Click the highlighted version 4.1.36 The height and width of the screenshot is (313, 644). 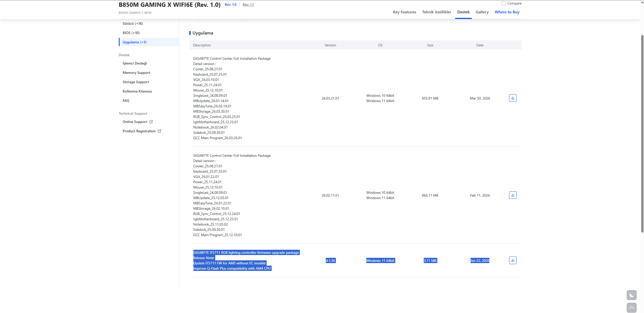330,261
